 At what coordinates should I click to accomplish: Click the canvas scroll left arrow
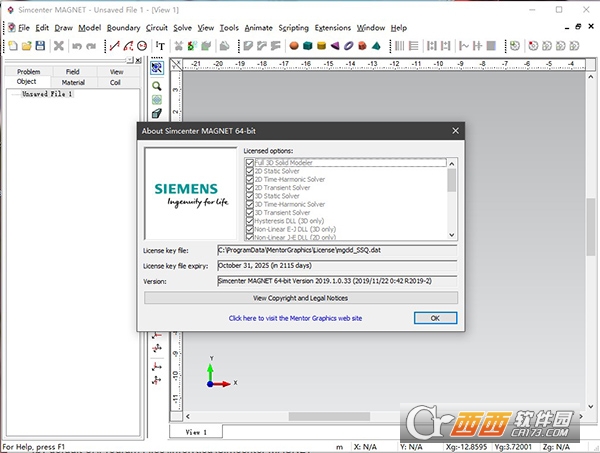(x=188, y=416)
